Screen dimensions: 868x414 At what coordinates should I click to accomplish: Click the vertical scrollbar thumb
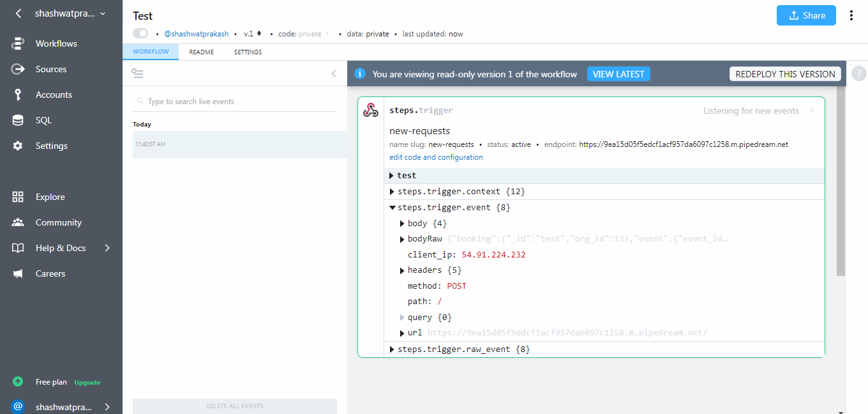tap(841, 181)
